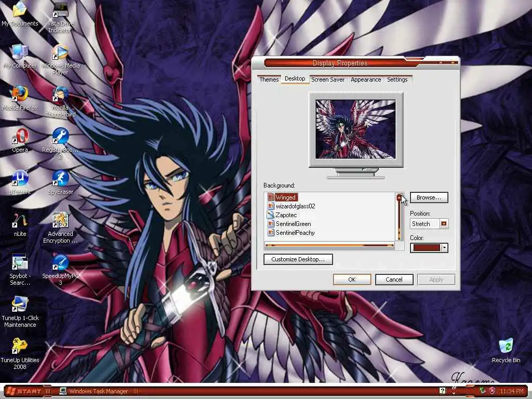Click the background list vertical scrollbar
The height and width of the screenshot is (399, 532).
(x=399, y=217)
